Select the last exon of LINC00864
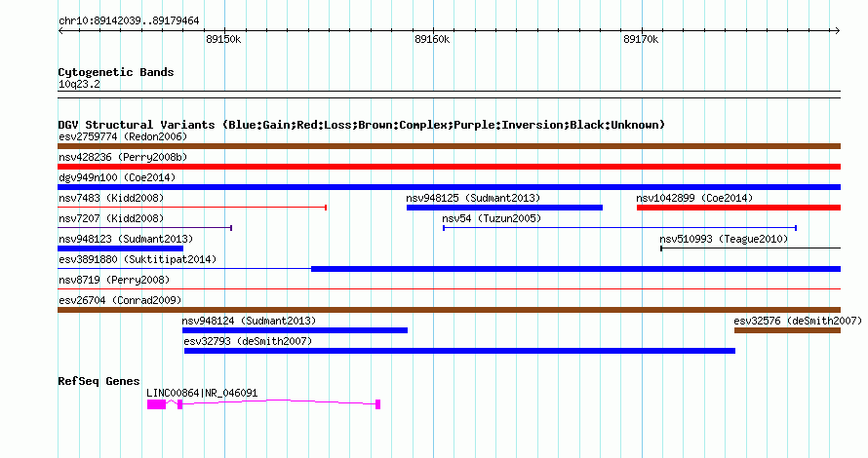 click(378, 404)
